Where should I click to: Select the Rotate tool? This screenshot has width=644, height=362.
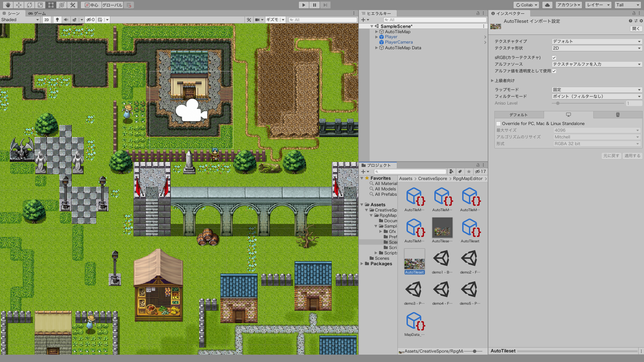pos(29,5)
